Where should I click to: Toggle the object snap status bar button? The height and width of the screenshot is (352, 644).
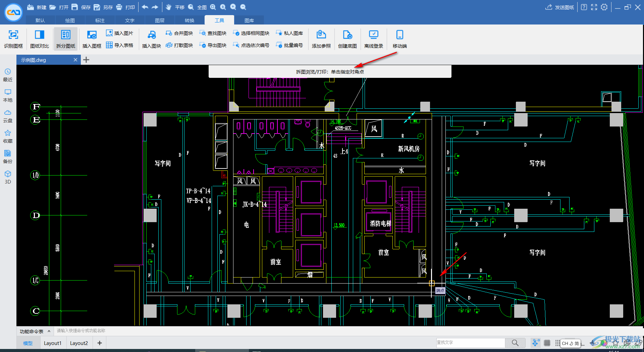(x=535, y=343)
